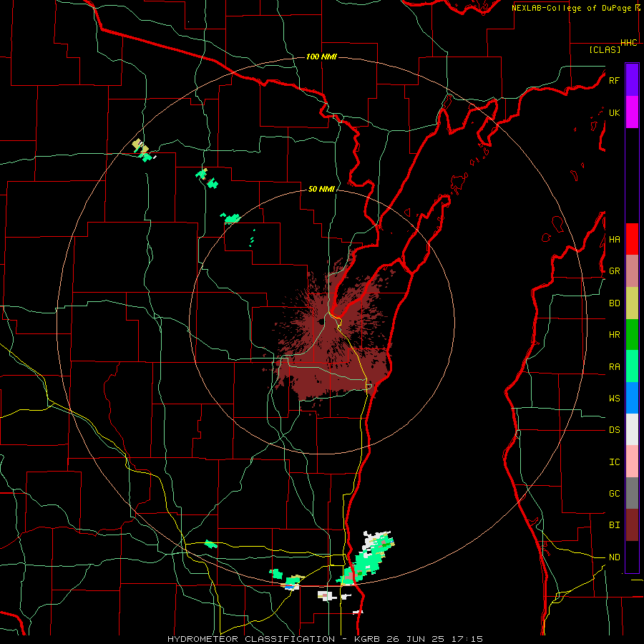Click the BI brown legend swatch
The height and width of the screenshot is (644, 644).
pos(632,525)
